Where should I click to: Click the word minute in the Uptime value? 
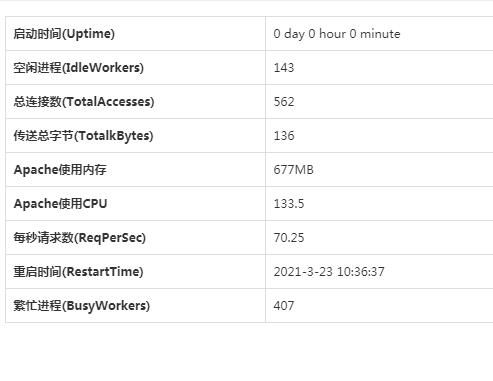click(x=380, y=34)
